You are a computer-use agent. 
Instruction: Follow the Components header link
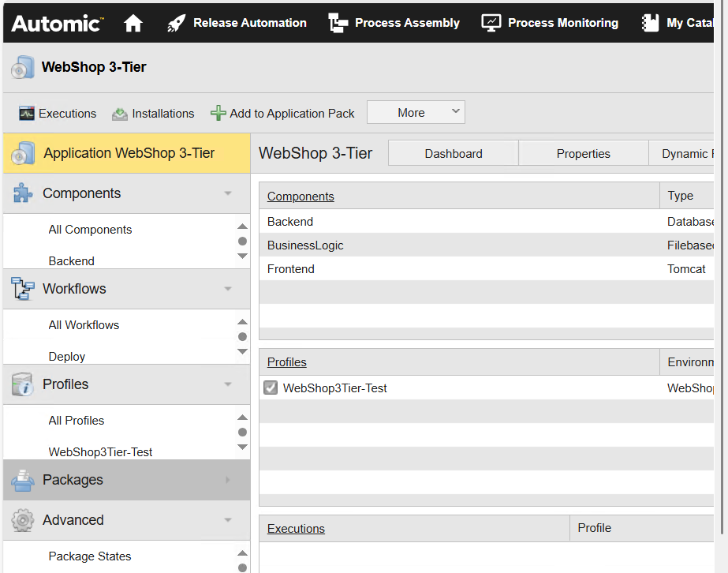tap(301, 196)
